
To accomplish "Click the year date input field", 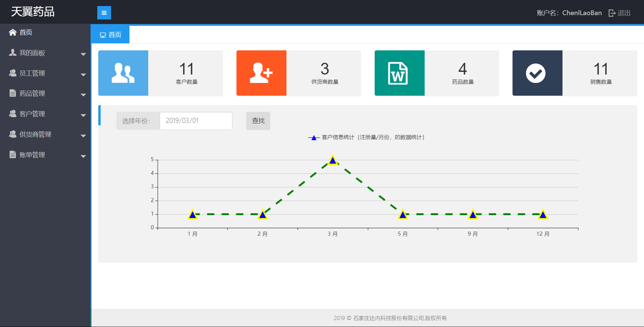I will (196, 121).
